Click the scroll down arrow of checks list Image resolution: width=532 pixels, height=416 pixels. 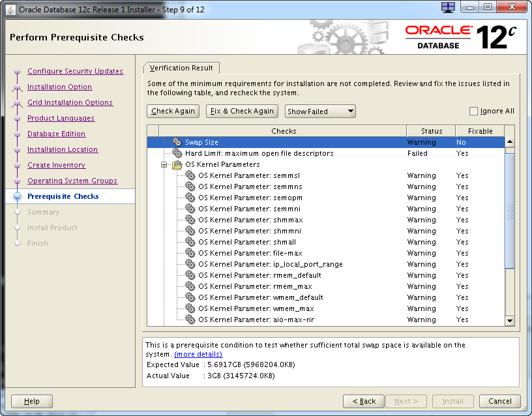510,320
